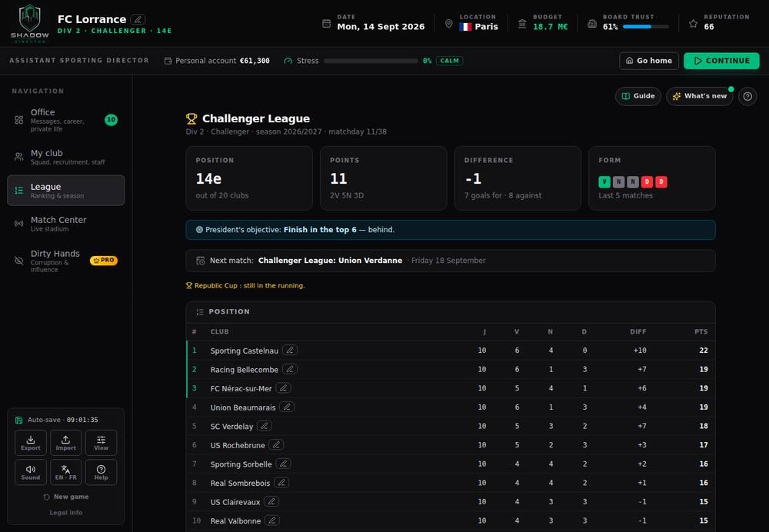
Task: Open the Guide
Action: coord(638,96)
